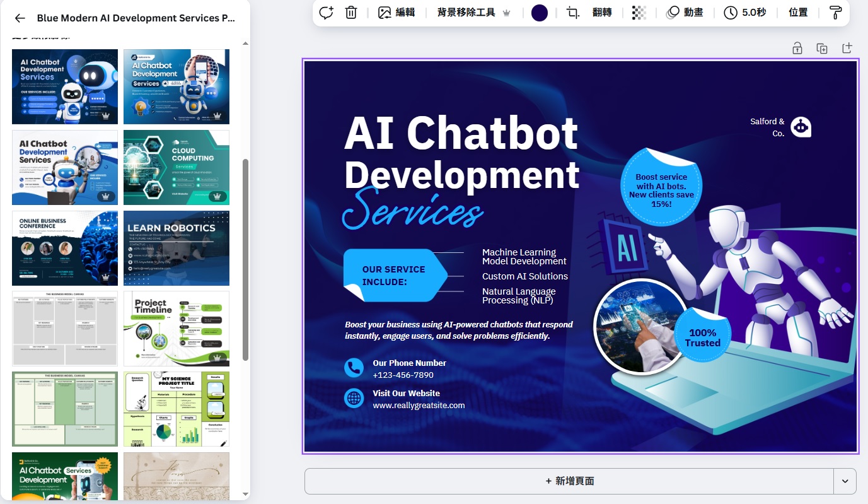Open the 動畫 animation option
The width and height of the screenshot is (868, 504).
[685, 12]
